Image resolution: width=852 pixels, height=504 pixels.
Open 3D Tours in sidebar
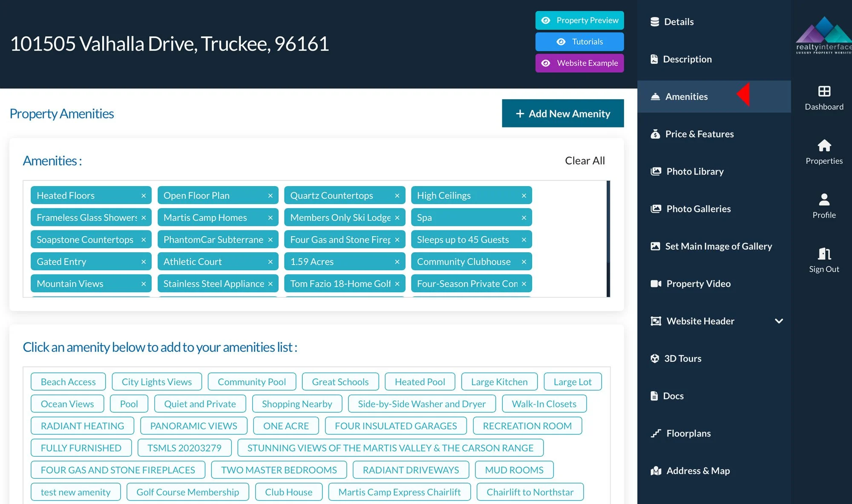pyautogui.click(x=682, y=358)
